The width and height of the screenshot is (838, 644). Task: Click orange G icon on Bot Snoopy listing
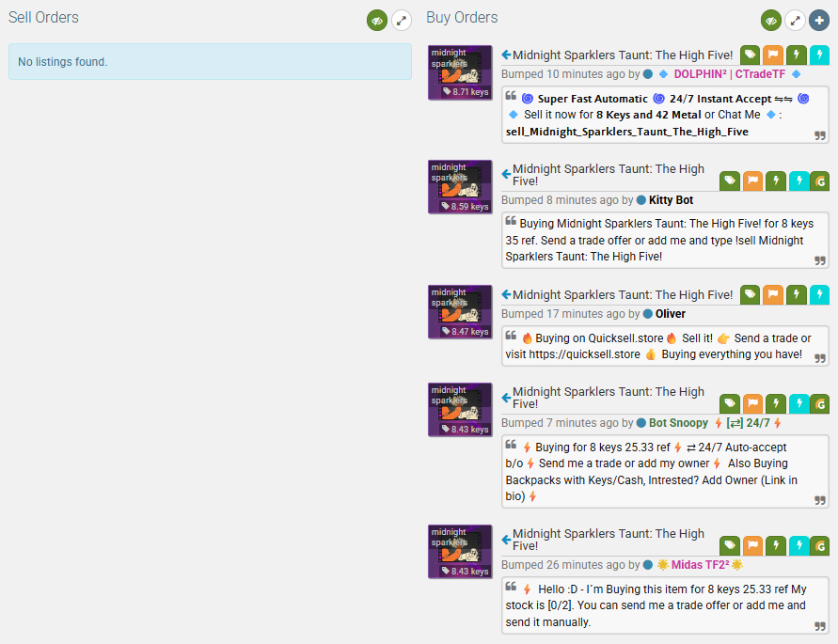tap(820, 404)
